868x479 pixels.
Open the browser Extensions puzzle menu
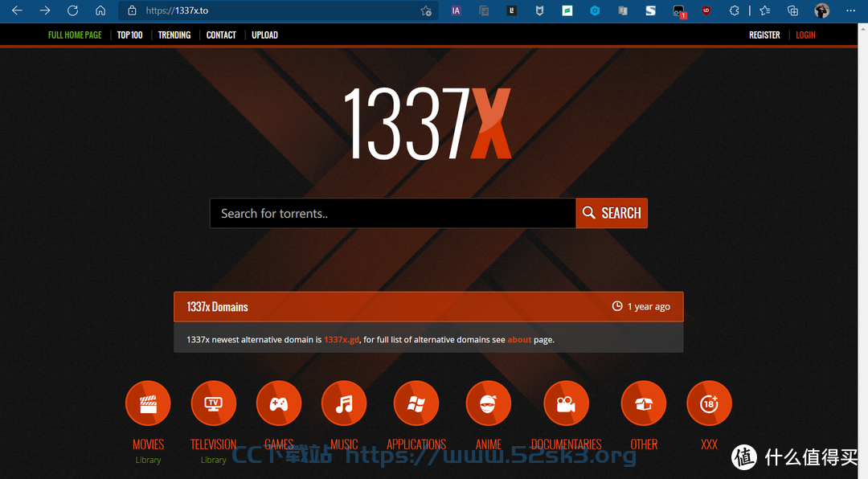tap(734, 10)
